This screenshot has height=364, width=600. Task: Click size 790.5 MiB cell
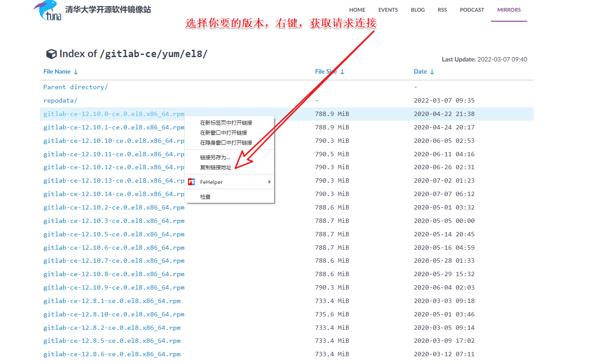tap(332, 154)
